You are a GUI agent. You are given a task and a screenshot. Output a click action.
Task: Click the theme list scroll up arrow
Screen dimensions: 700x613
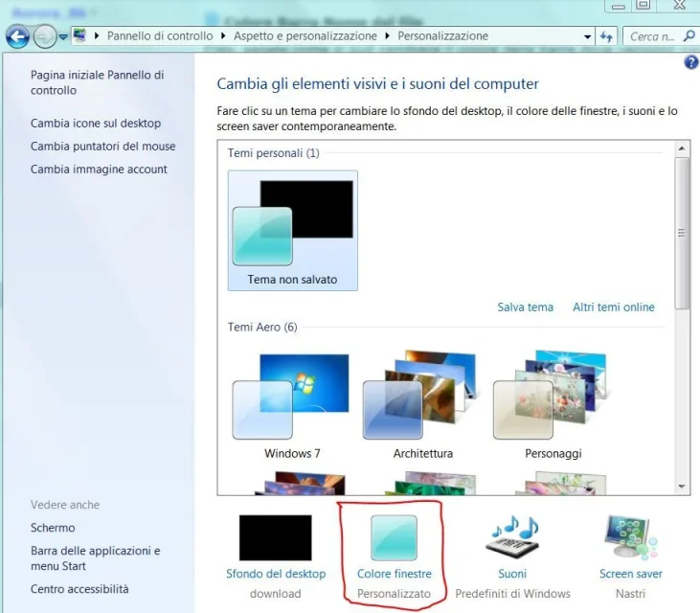[x=682, y=148]
